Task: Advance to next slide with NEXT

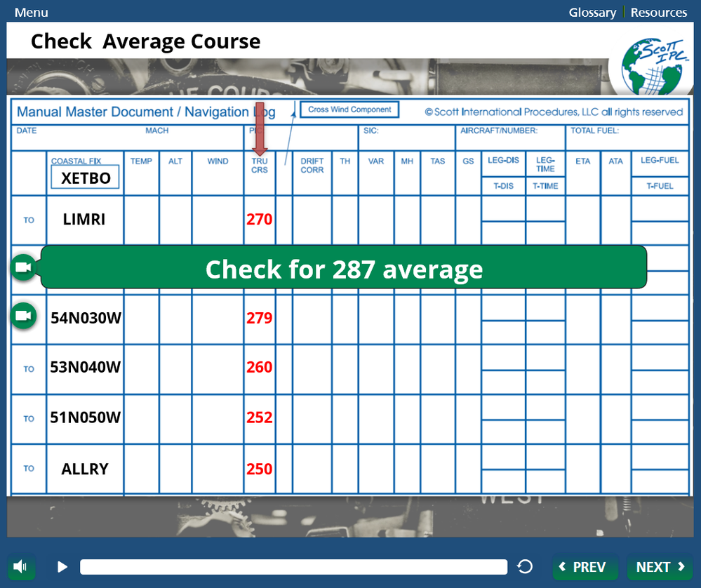Action: [x=660, y=567]
